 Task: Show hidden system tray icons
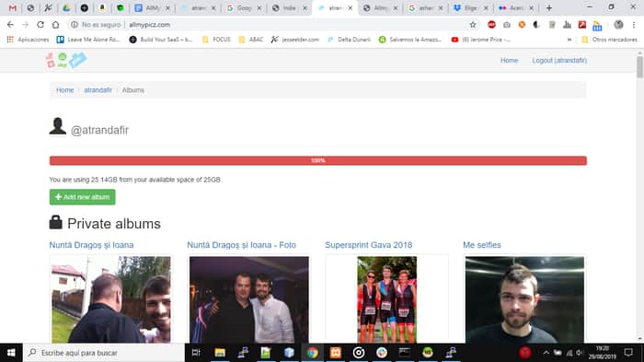tap(546, 353)
